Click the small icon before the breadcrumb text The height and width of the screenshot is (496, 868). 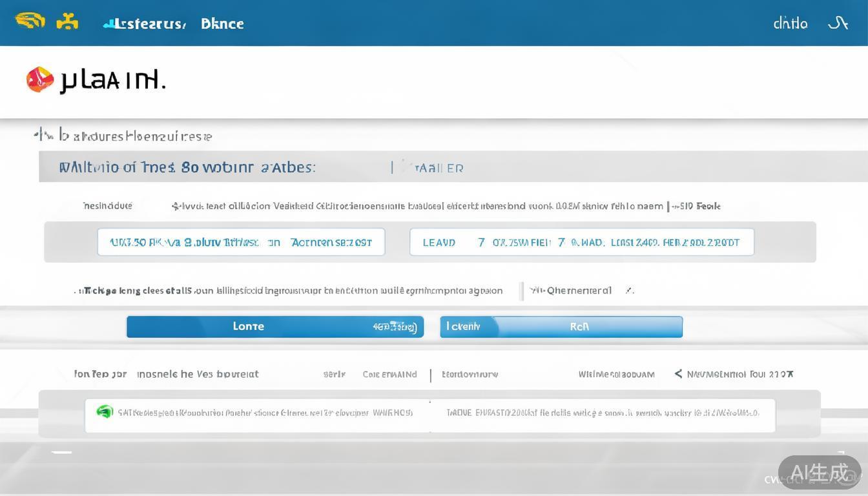tap(43, 135)
